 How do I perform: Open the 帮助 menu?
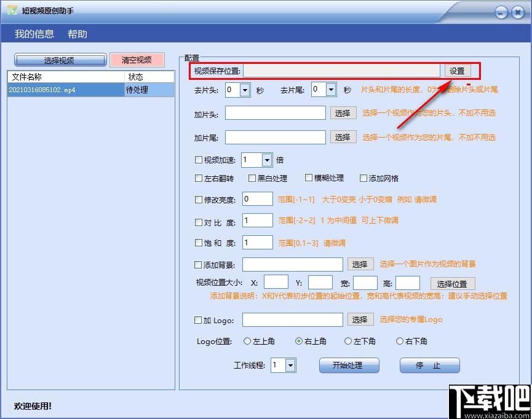coord(77,34)
